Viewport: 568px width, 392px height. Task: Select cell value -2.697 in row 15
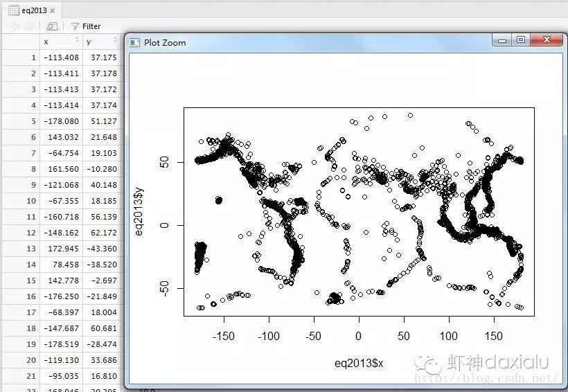(104, 280)
